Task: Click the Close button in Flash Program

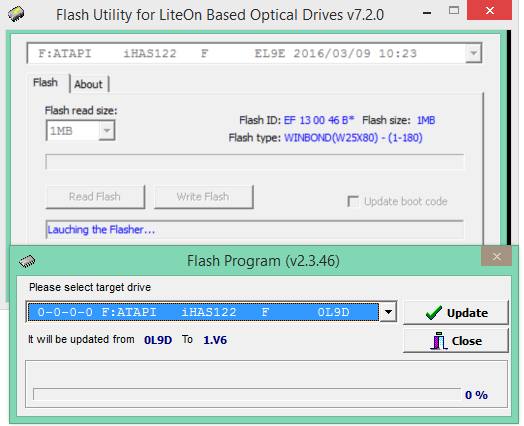Action: point(456,341)
